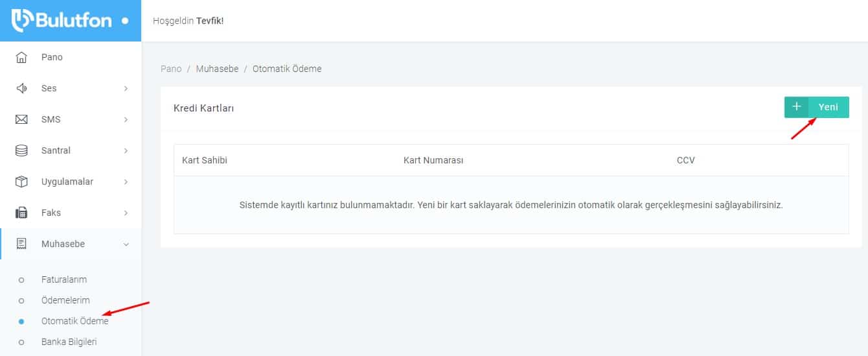Click the CCV column header

coord(686,160)
